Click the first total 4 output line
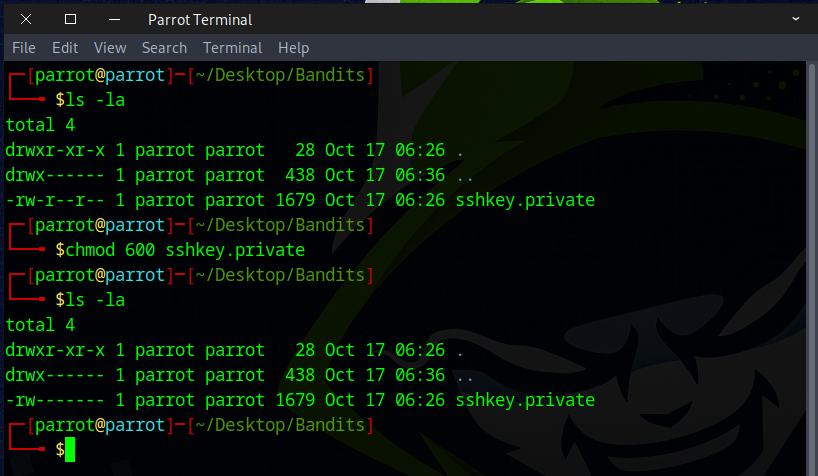Viewport: 818px width, 476px height. coord(40,125)
